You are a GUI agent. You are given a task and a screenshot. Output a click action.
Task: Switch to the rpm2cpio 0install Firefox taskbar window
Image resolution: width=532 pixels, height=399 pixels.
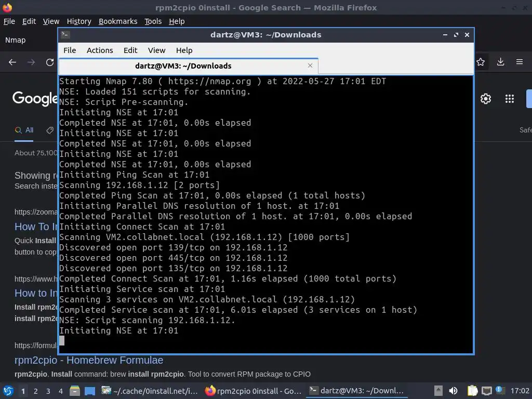click(x=254, y=391)
